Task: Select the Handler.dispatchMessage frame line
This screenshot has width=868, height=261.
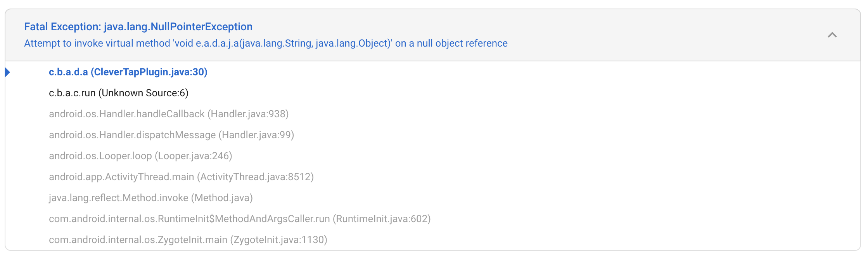Action: [172, 135]
